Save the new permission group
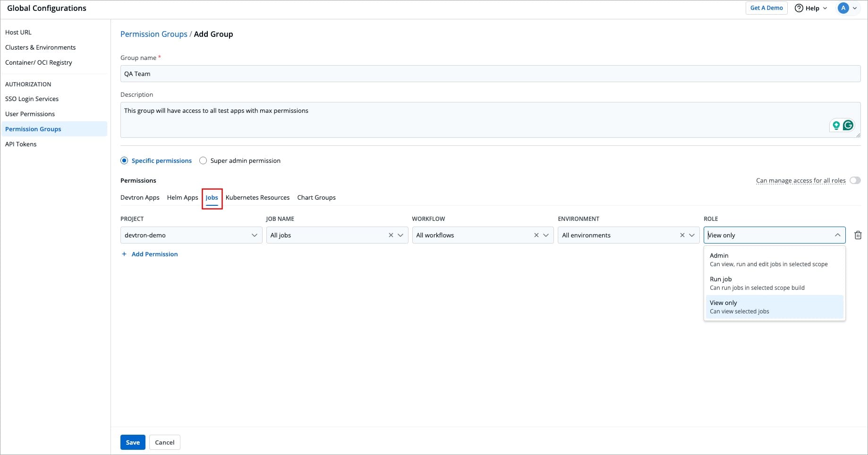Image resolution: width=868 pixels, height=455 pixels. coord(133,442)
